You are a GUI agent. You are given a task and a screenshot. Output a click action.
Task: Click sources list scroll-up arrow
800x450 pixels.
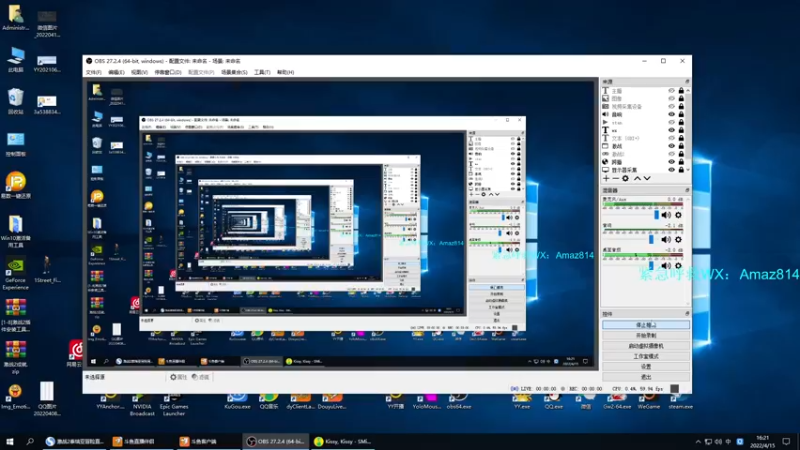pos(688,90)
